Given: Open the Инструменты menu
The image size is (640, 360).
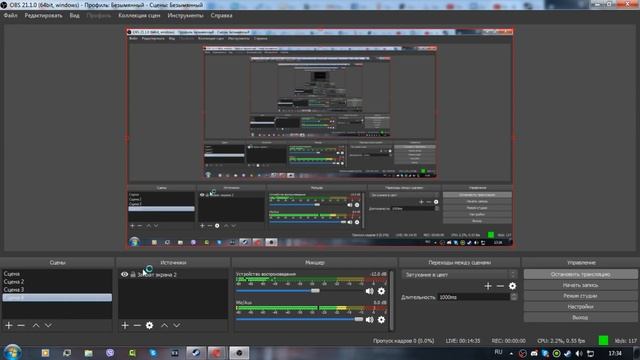Looking at the screenshot, I should click(185, 16).
